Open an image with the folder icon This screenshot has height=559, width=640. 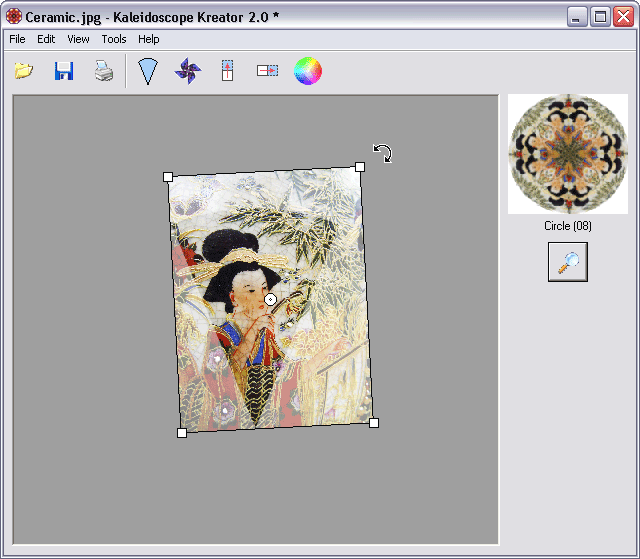tap(24, 71)
